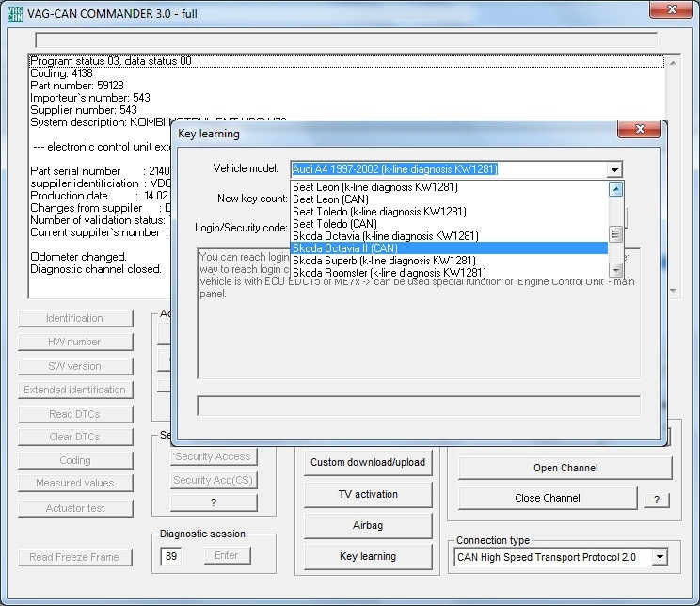Viewport: 700px width, 606px height.
Task: Select Seat Toledo (CAN) option
Action: (x=334, y=224)
